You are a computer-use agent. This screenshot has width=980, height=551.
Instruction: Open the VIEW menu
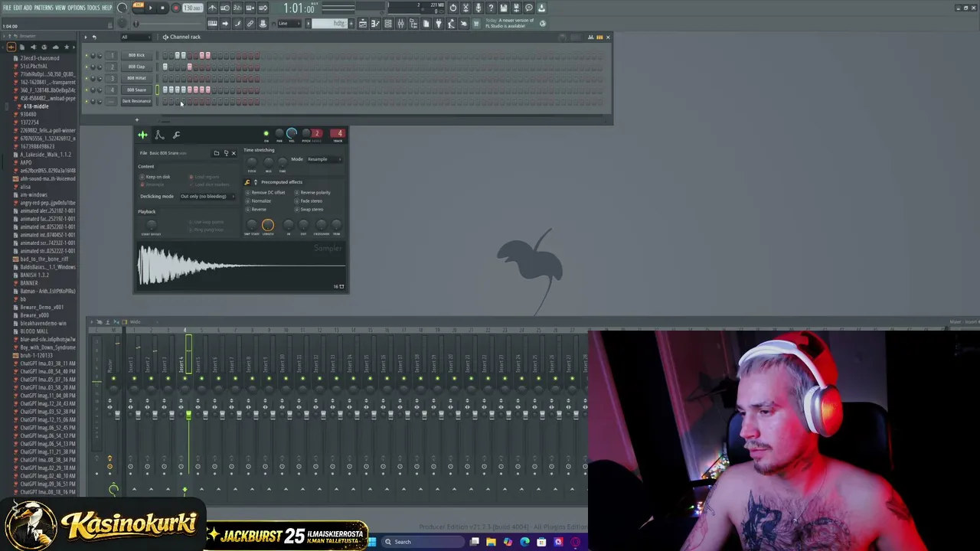[x=60, y=8]
